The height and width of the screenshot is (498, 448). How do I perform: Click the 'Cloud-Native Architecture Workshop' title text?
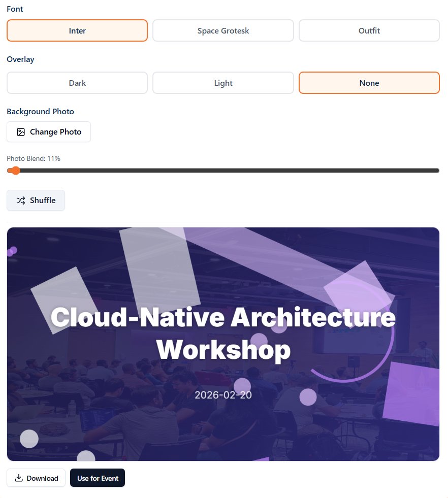(223, 334)
